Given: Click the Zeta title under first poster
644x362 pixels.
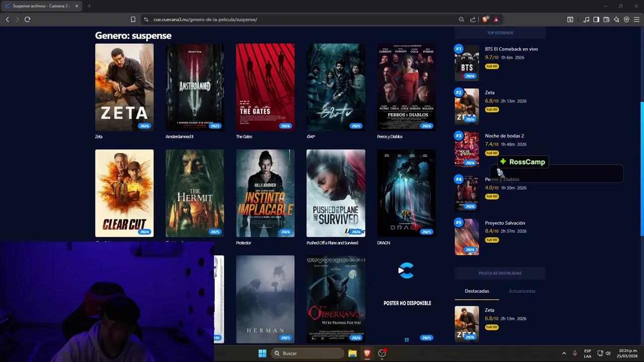Looking at the screenshot, I should click(x=99, y=137).
